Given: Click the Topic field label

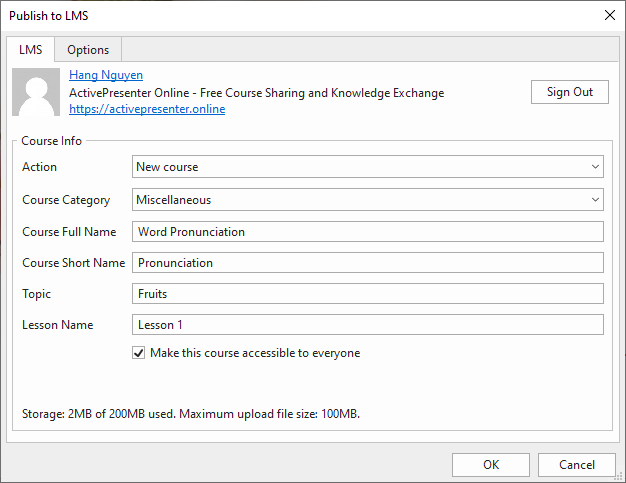Looking at the screenshot, I should point(36,294).
